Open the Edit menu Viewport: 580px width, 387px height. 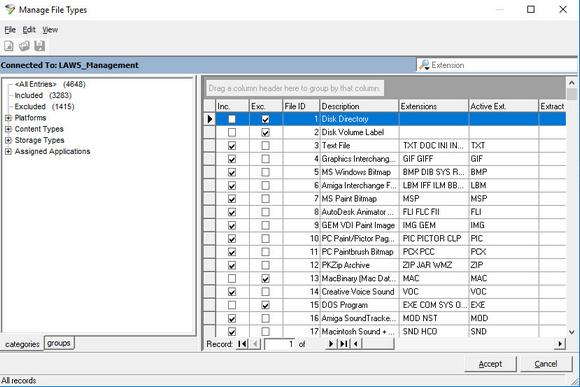[29, 30]
